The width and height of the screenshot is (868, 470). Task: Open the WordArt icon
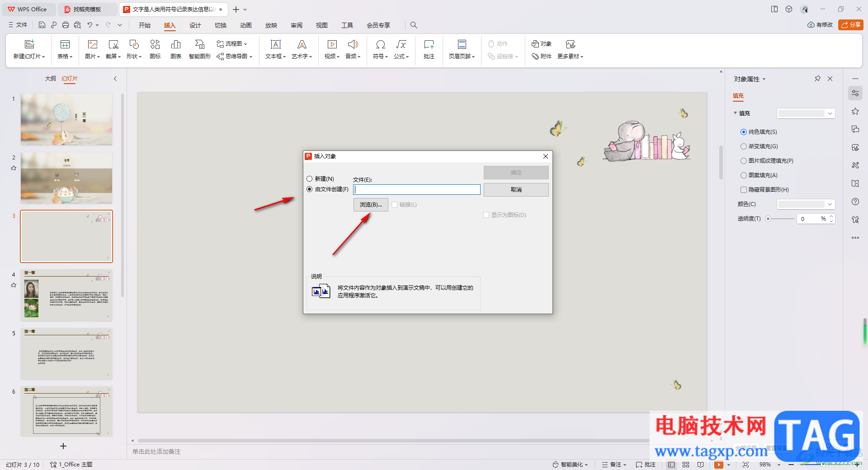[x=302, y=44]
